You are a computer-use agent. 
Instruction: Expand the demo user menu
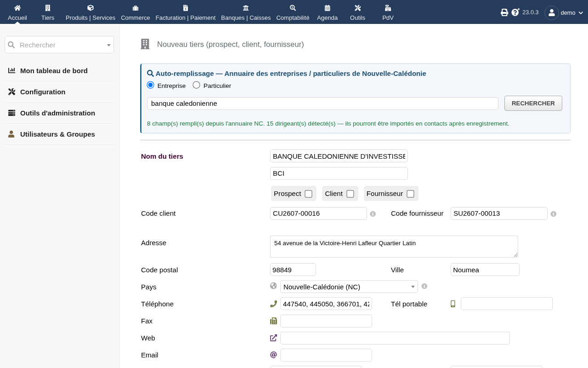565,12
